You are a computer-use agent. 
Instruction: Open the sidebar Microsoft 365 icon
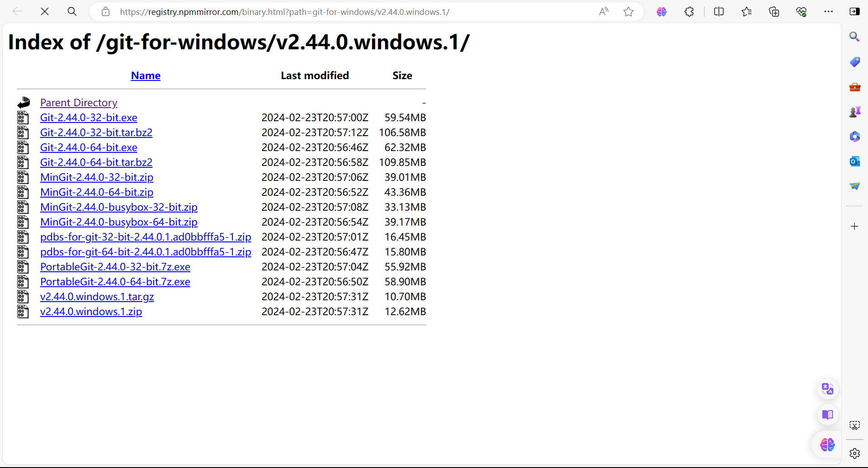854,137
